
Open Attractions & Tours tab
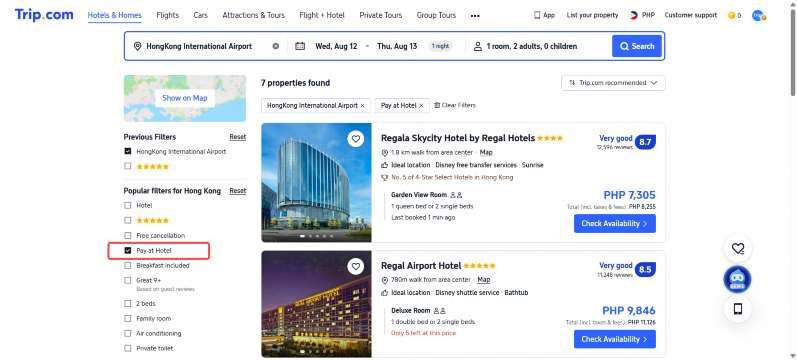click(254, 15)
